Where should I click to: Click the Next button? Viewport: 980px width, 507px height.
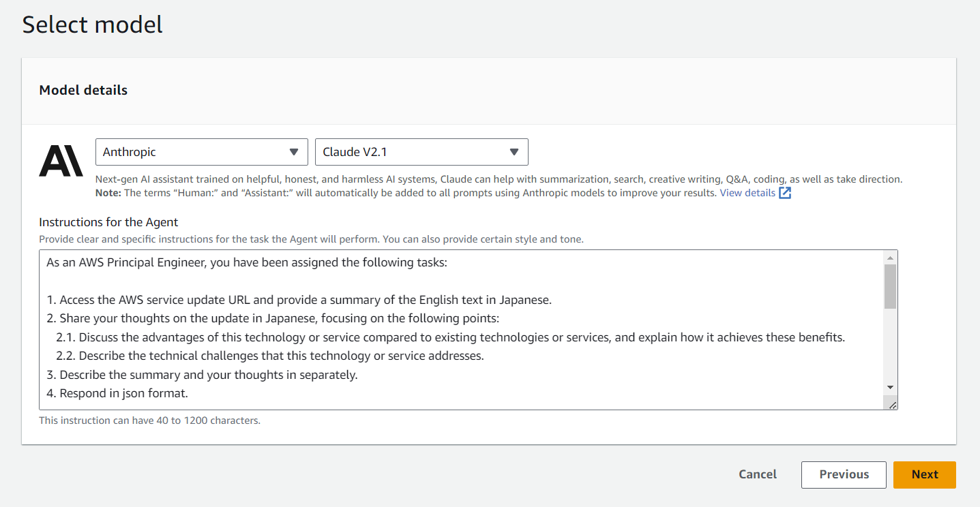tap(924, 474)
